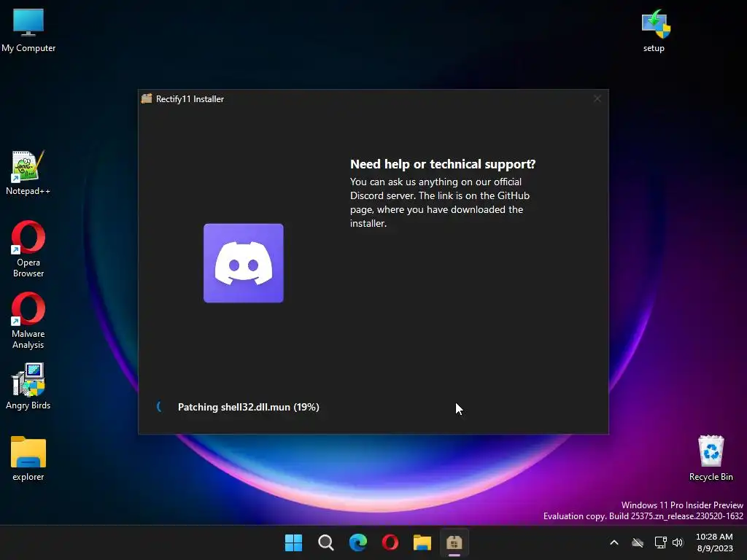Click the Rectify11 installer taskbar button
Viewport: 747px width, 560px height.
tap(454, 542)
